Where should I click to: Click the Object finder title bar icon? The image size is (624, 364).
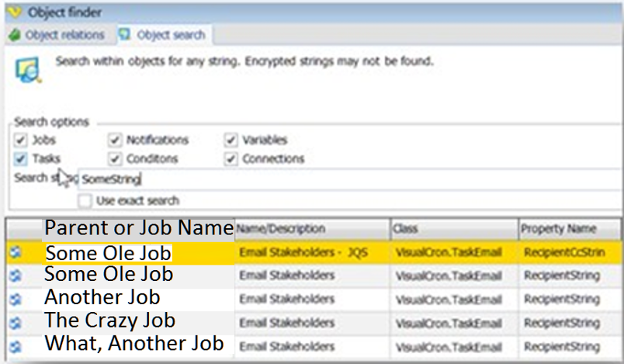(x=10, y=12)
